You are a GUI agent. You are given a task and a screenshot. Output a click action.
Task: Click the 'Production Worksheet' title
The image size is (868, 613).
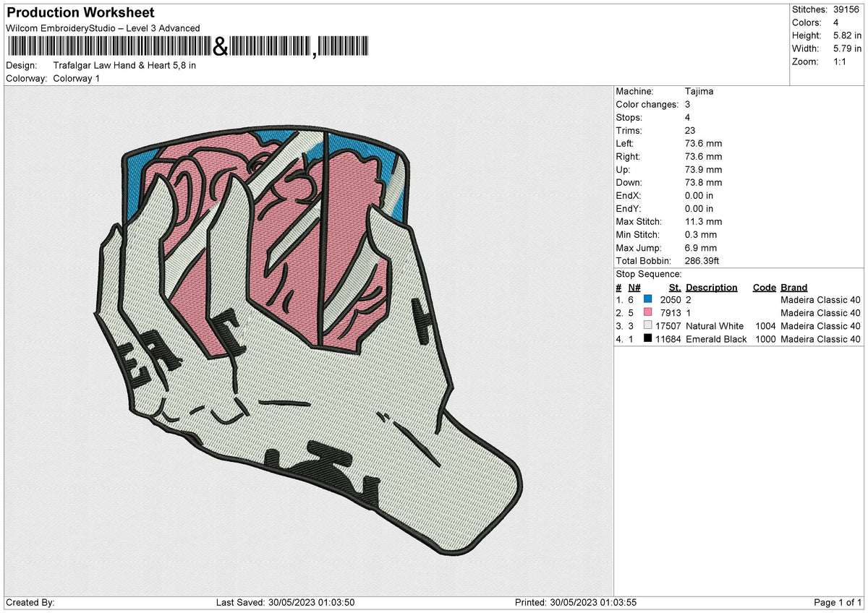[80, 13]
